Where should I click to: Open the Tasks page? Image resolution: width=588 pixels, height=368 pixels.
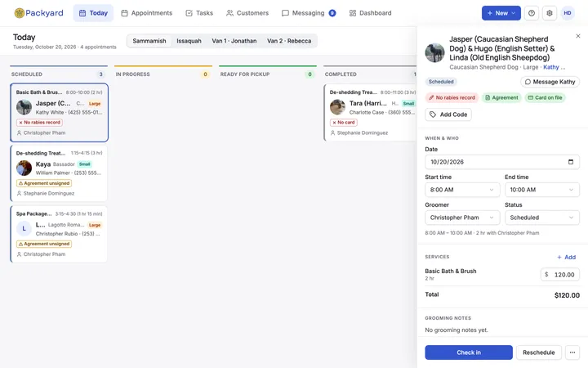199,13
